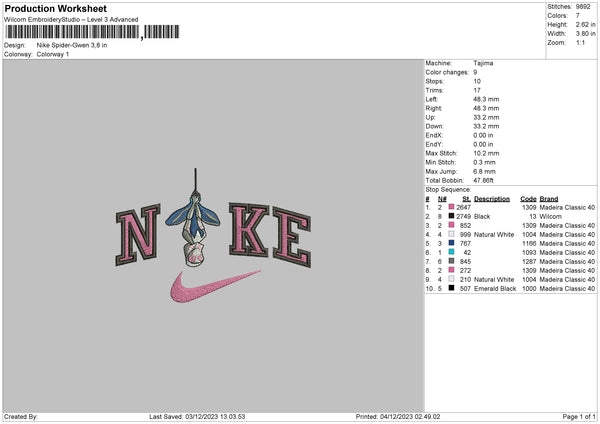
Task: Click the Color changes value 9
Action: tap(475, 72)
